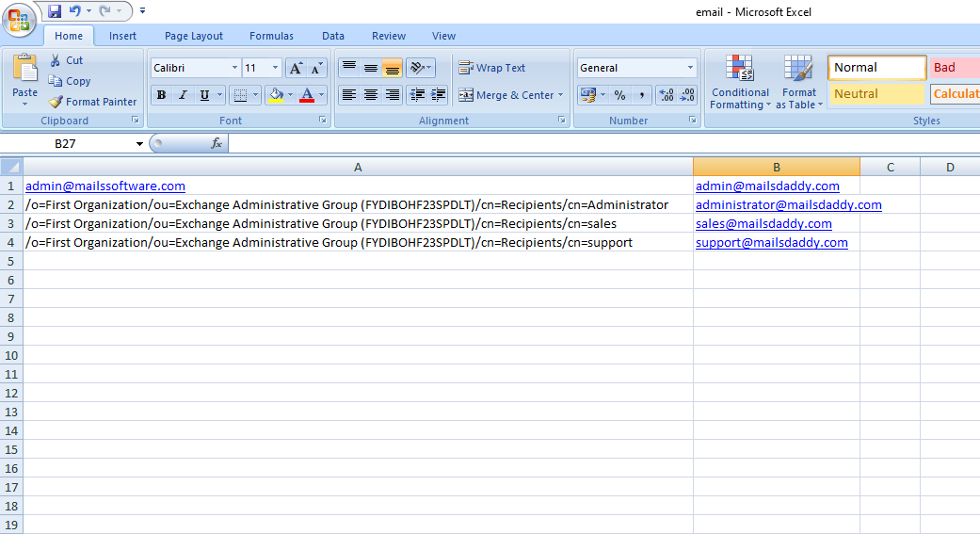Viewport: 980px width, 534px height.
Task: Click Merge & Center button
Action: (x=506, y=95)
